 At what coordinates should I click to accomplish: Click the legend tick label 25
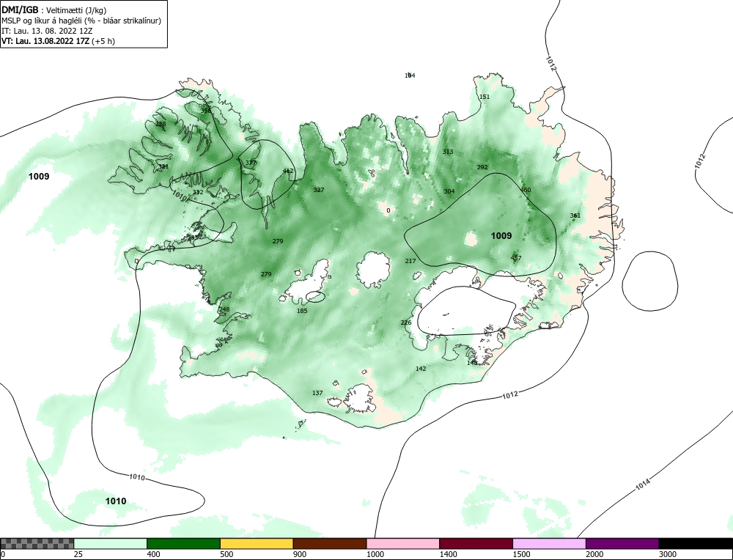point(78,554)
